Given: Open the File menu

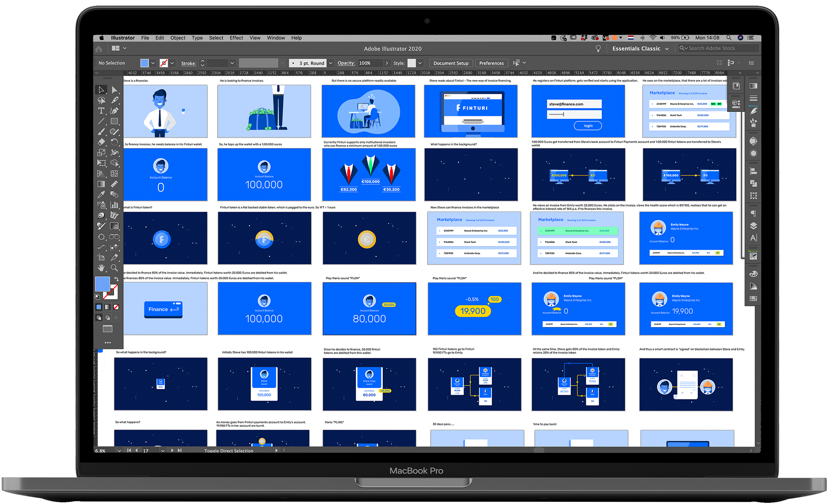Looking at the screenshot, I should coord(145,38).
